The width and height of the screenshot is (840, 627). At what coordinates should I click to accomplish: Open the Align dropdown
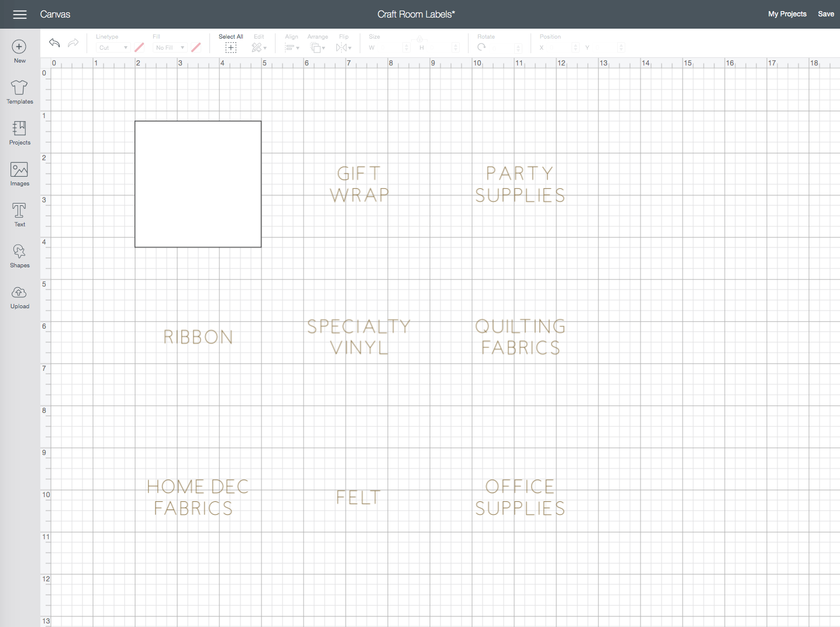pyautogui.click(x=292, y=48)
